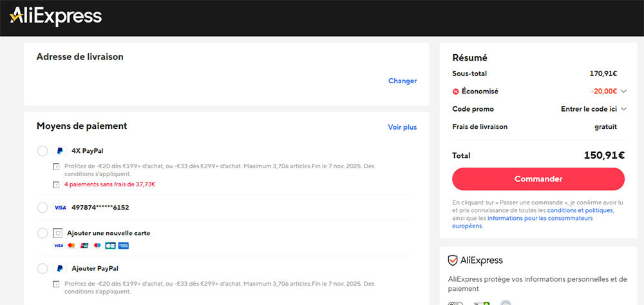Screen dimensions: 644x305
Task: Select the 4X PayPal payment option
Action: click(43, 151)
